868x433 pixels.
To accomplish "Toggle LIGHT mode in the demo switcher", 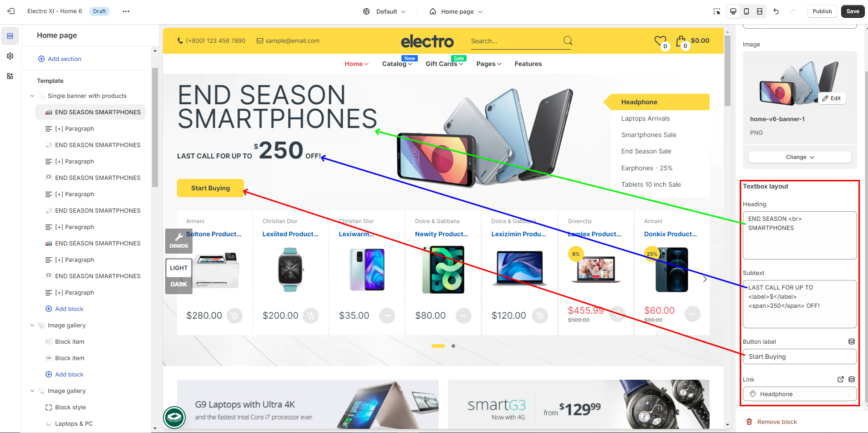I will pyautogui.click(x=178, y=268).
